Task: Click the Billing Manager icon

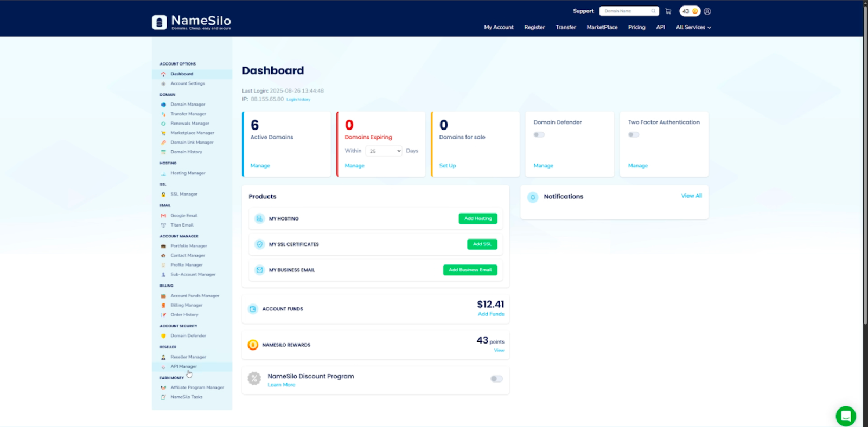Action: (163, 305)
